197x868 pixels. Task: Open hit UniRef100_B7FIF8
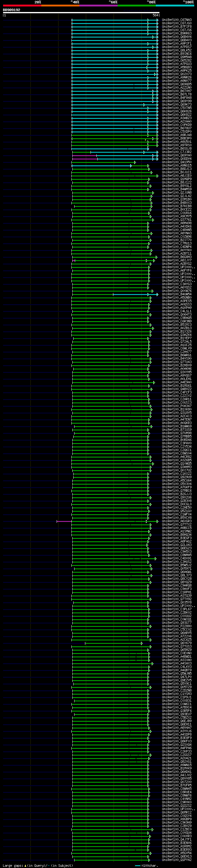[177, 26]
